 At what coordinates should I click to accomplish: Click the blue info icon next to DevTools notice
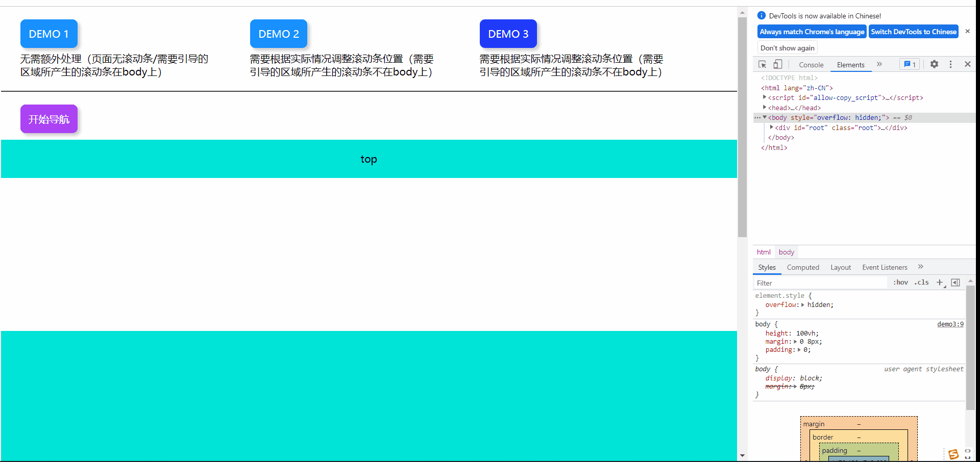761,15
